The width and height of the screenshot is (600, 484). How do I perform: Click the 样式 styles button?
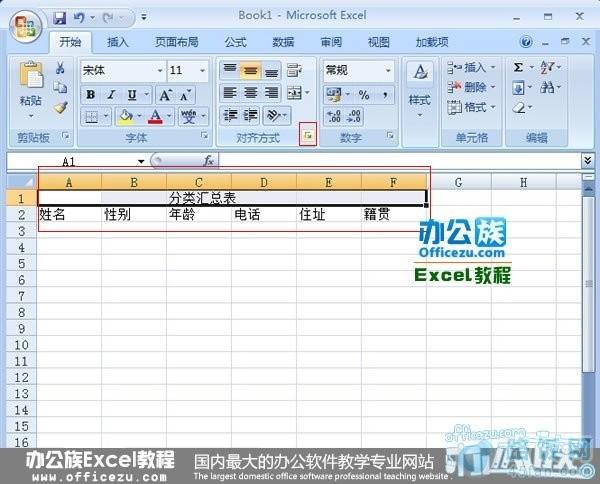tap(420, 90)
